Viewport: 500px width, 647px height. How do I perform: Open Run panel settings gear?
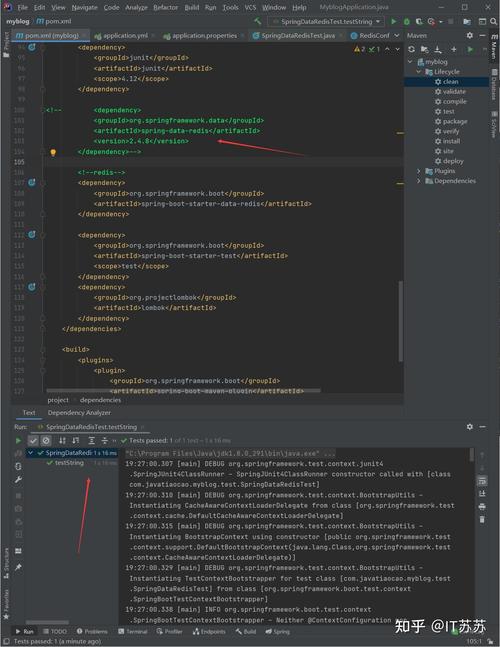(469, 427)
